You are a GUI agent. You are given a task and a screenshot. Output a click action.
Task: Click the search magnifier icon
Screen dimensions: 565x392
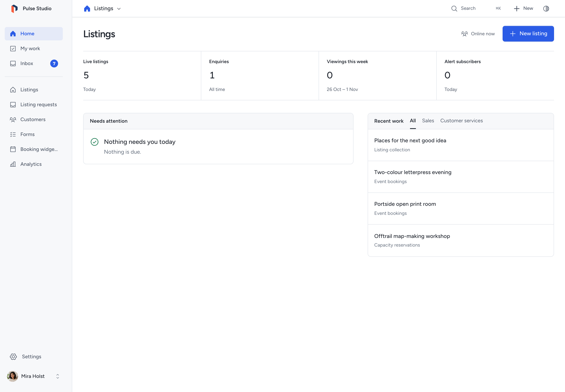pyautogui.click(x=454, y=9)
